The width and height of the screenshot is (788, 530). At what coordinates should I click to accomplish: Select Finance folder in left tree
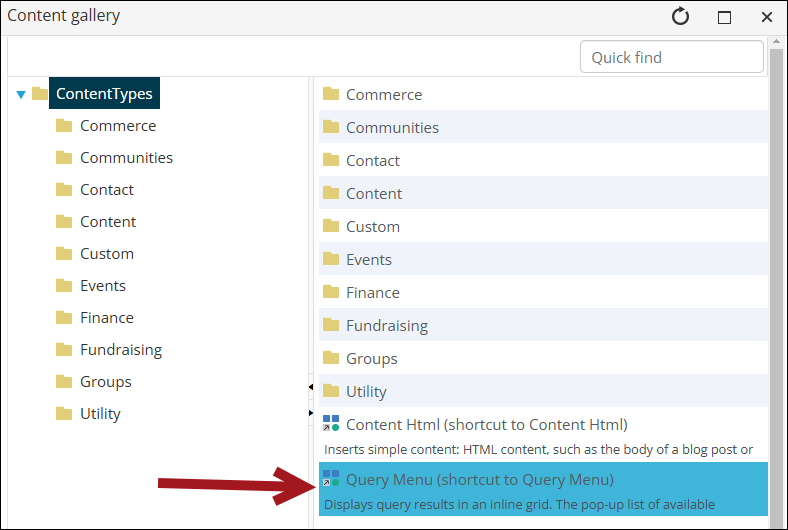pyautogui.click(x=107, y=318)
